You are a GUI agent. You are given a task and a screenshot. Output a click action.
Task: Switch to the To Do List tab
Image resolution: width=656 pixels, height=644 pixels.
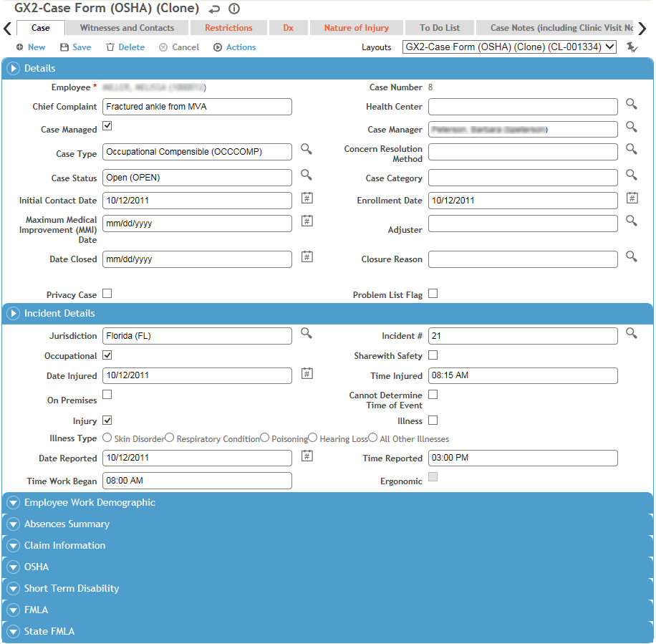pos(440,28)
